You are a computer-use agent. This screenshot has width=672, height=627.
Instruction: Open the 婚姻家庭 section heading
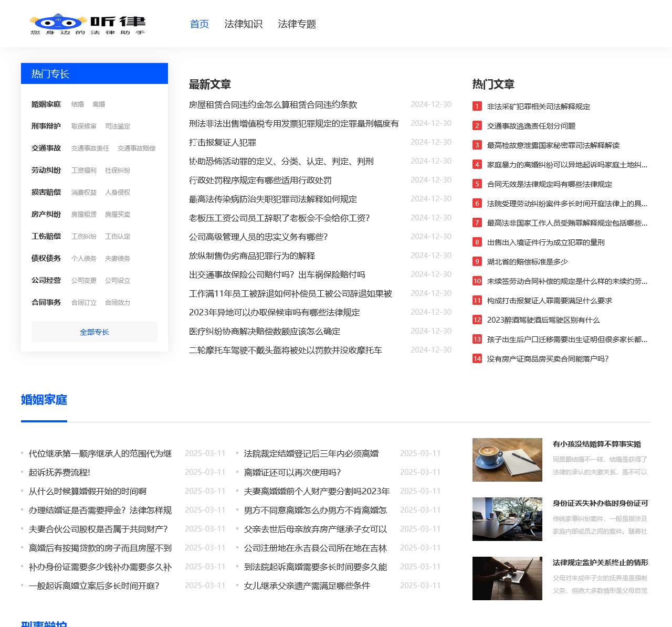point(44,400)
